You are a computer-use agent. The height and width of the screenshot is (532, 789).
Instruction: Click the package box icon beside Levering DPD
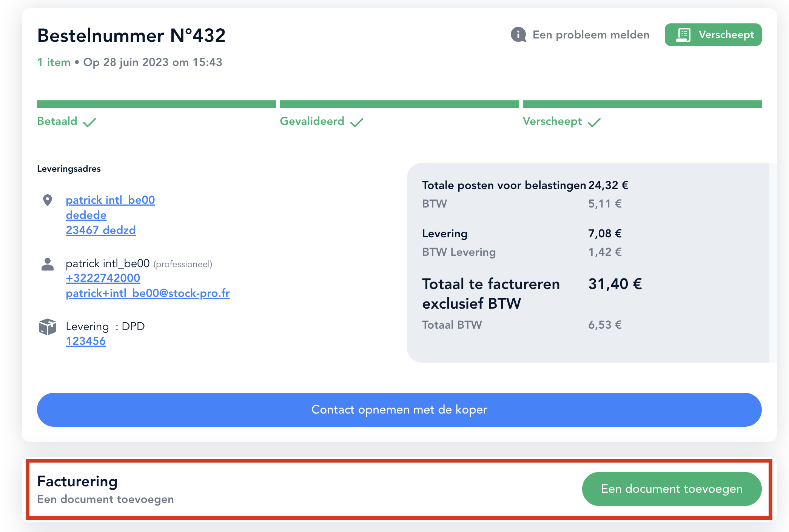click(x=48, y=327)
